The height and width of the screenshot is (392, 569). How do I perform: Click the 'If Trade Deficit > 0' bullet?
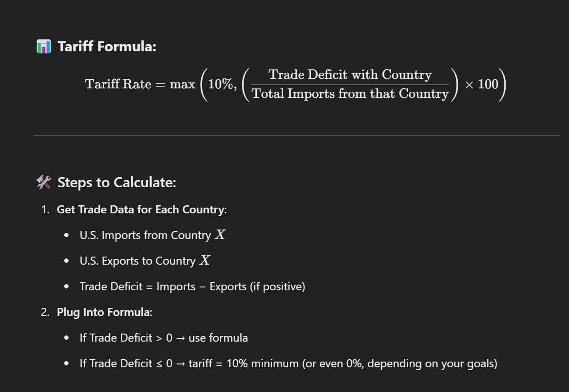[x=164, y=338]
